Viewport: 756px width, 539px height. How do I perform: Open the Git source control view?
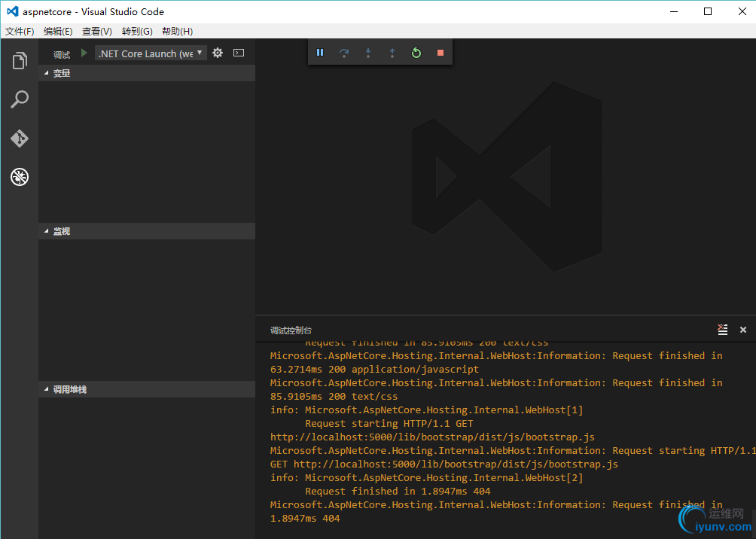coord(20,139)
